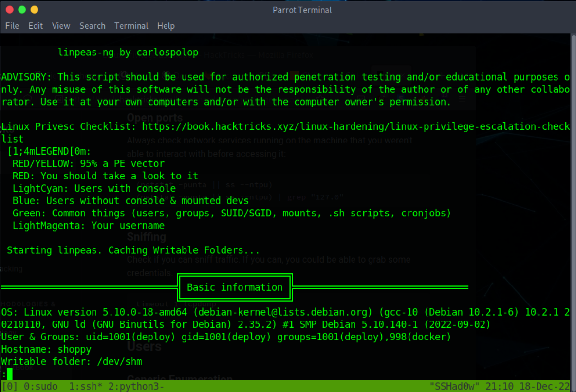Open the Help menu
576x392 pixels.
click(166, 26)
